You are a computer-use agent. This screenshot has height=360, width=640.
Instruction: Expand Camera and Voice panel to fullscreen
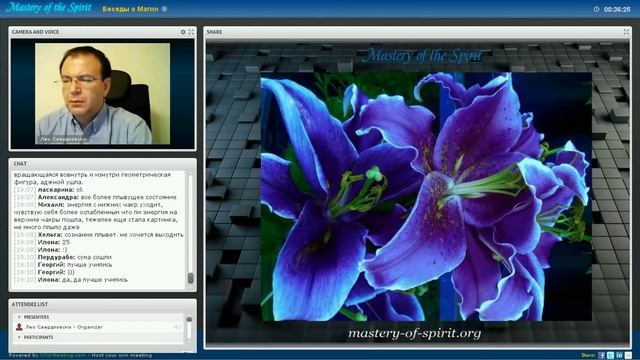tap(191, 31)
